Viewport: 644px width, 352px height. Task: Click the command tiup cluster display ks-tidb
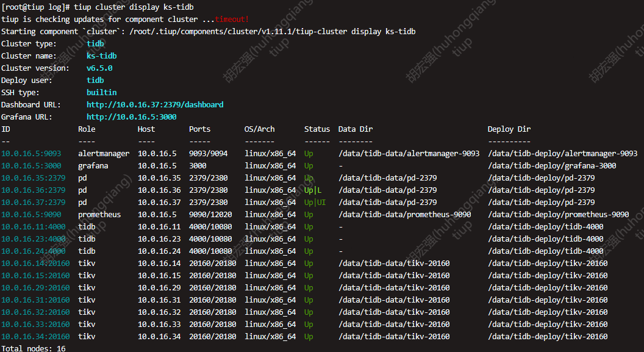click(134, 7)
